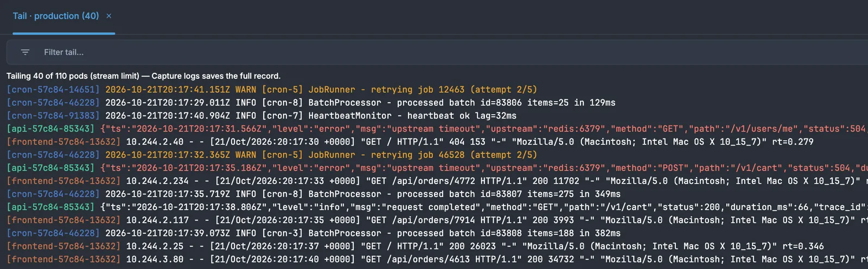Click frontend line GET /api/orders/4613
The width and height of the screenshot is (868, 269).
coord(437,259)
